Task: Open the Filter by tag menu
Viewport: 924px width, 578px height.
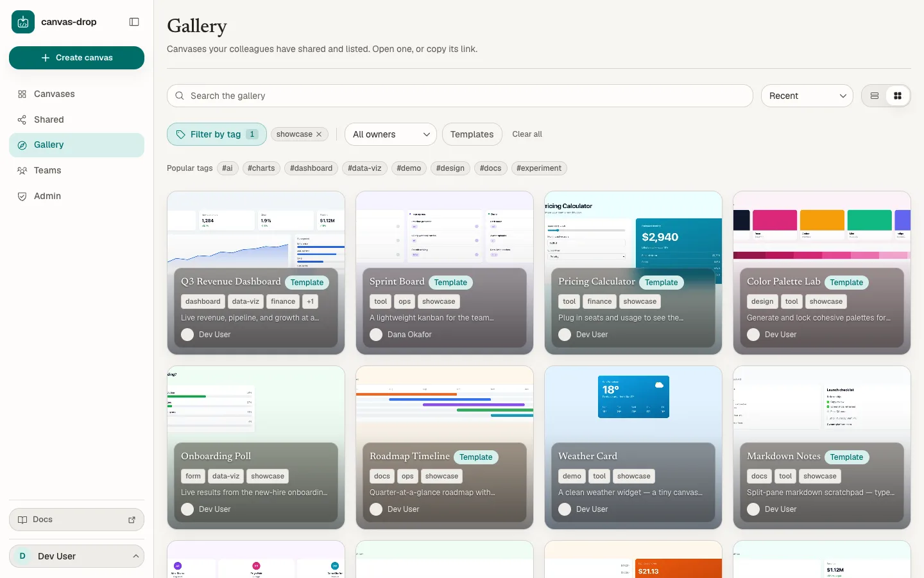Action: [217, 134]
